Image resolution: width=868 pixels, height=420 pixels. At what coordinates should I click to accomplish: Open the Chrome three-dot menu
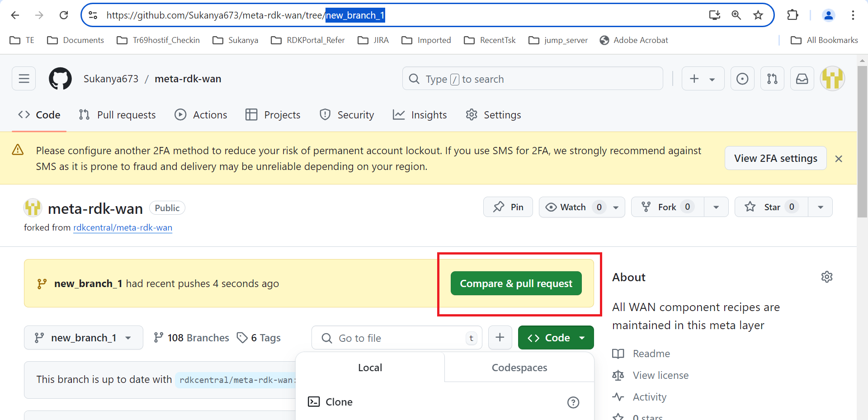click(853, 15)
